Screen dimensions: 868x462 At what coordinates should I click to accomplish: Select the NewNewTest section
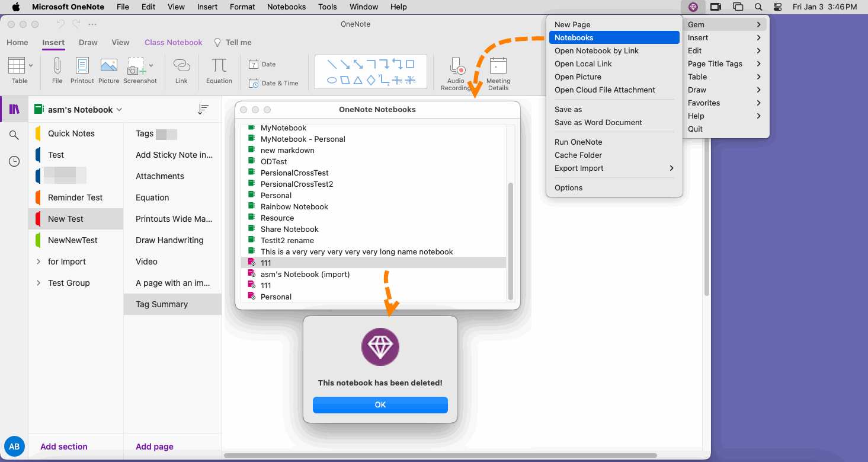pos(77,240)
